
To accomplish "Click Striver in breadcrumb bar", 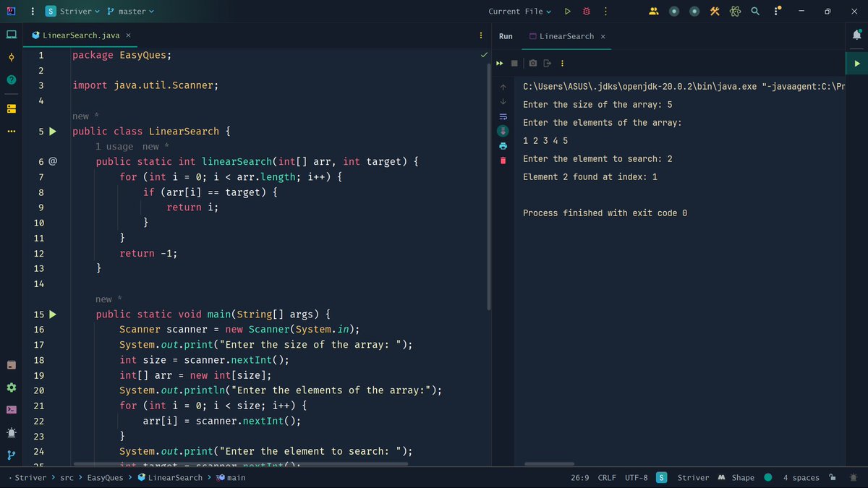I will 30,477.
